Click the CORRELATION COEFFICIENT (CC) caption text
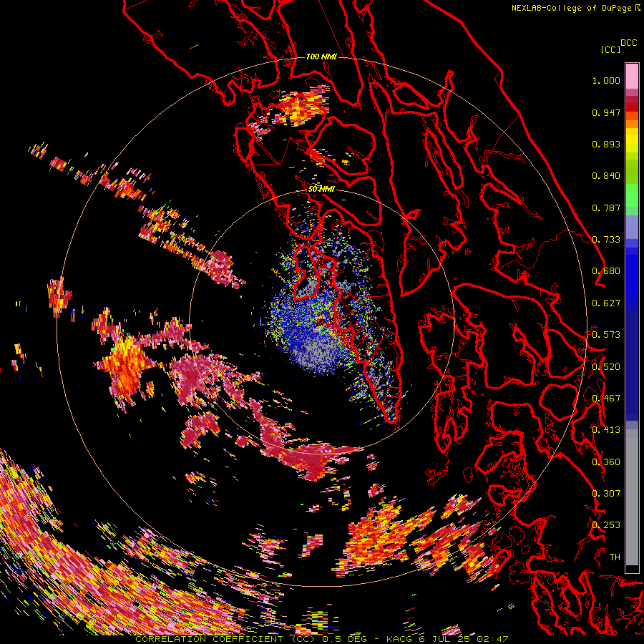This screenshot has height=644, width=644. [225, 639]
